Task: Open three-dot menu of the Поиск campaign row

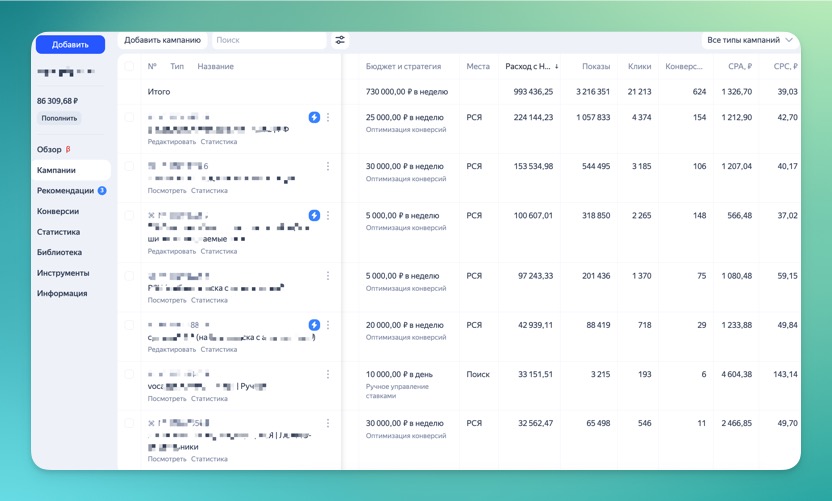Action: pyautogui.click(x=328, y=374)
